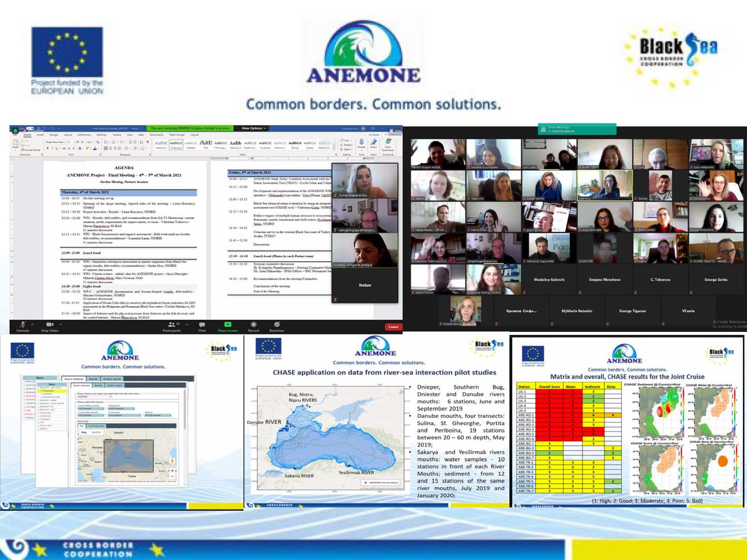Click the Zoom Meetings webcam notification banner
This screenshot has width=747, height=560.
[x=577, y=129]
